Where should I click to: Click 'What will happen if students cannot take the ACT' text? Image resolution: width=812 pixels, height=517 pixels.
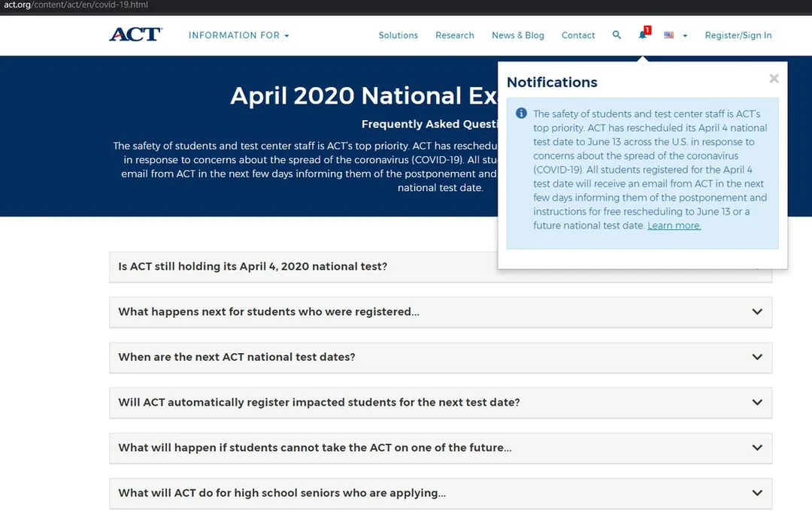pyautogui.click(x=315, y=448)
